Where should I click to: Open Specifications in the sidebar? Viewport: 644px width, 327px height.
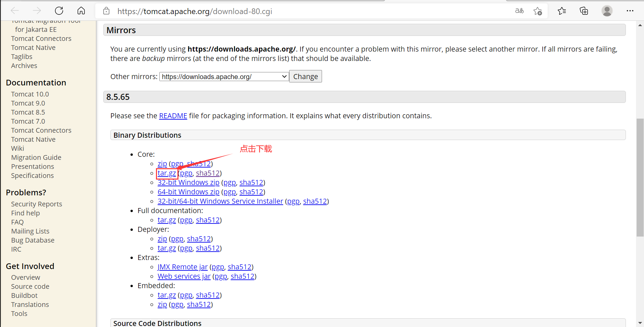[32, 176]
